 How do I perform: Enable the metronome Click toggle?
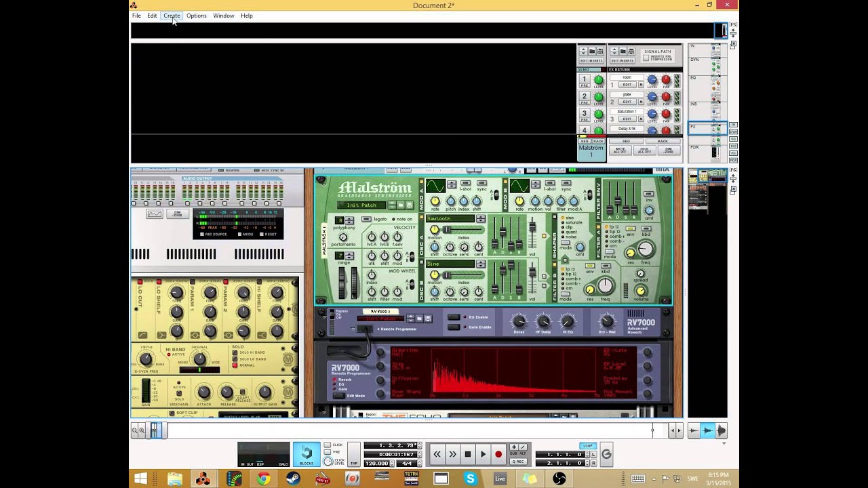328,445
